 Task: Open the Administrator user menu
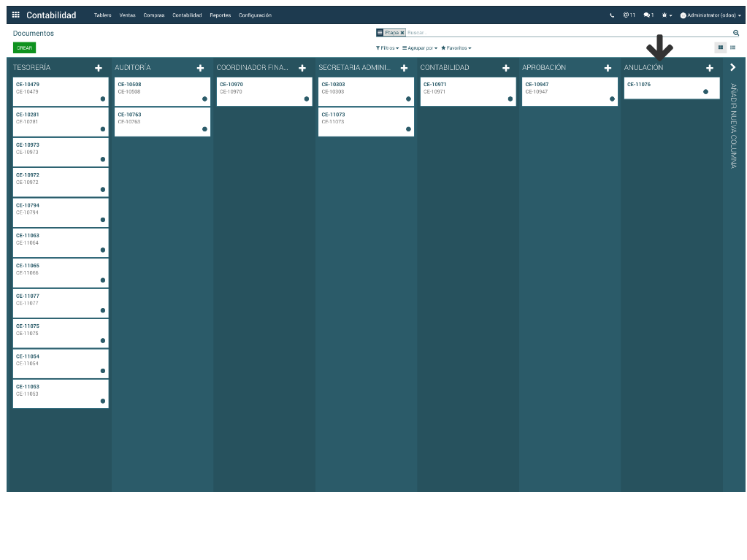(x=710, y=15)
